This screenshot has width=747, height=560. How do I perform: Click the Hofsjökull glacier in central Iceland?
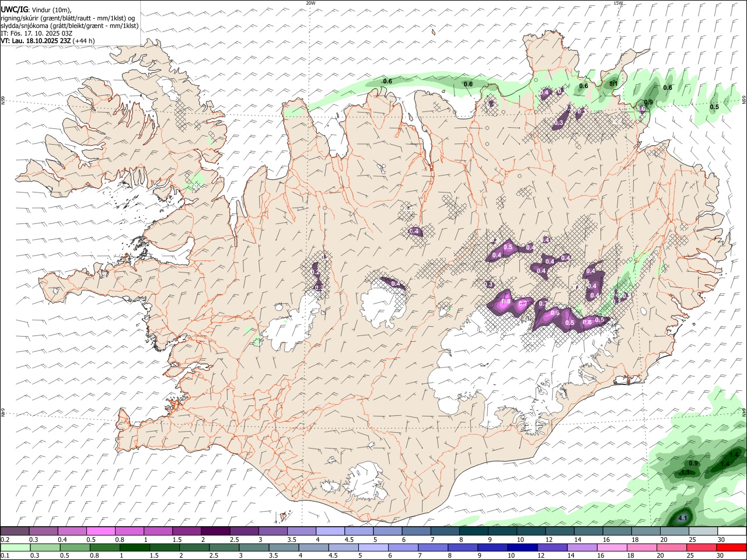pos(383,304)
